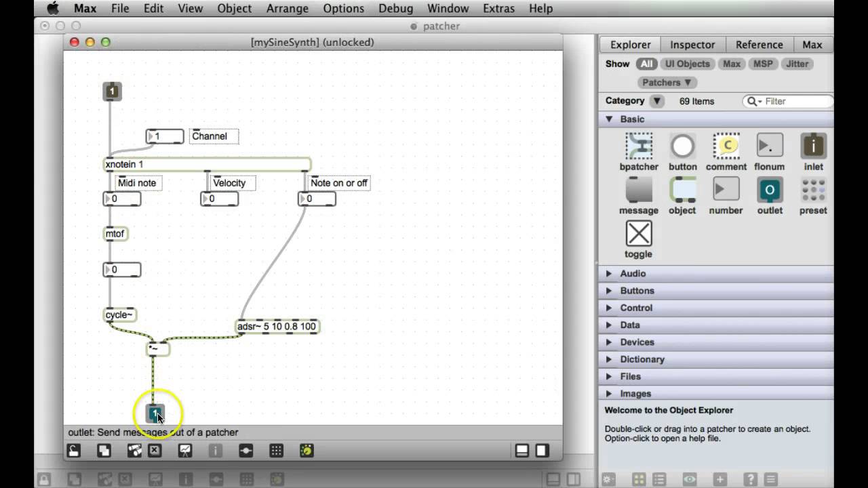The width and height of the screenshot is (868, 488).
Task: Select the message object icon in Explorer
Action: [x=639, y=190]
